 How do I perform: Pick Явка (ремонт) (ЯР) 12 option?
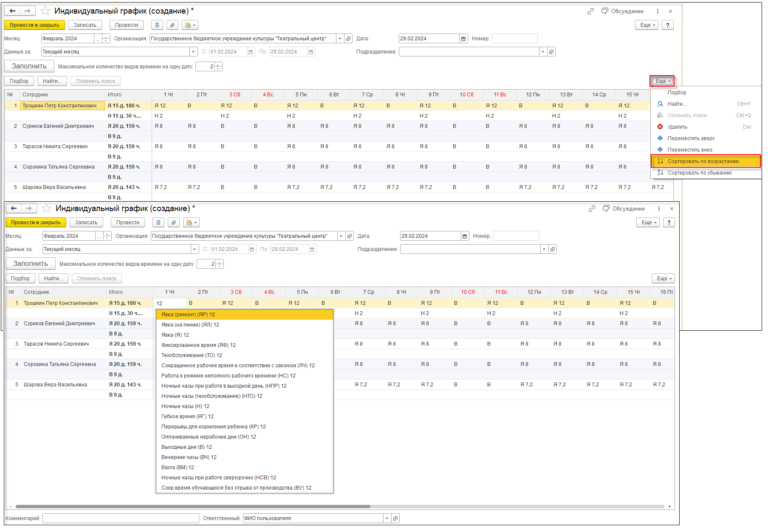(x=245, y=315)
